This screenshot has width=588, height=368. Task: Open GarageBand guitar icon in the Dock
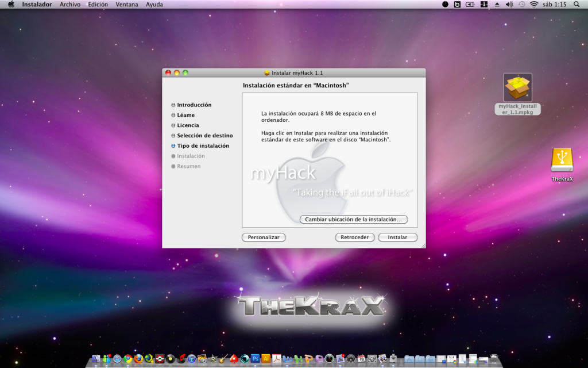(223, 359)
